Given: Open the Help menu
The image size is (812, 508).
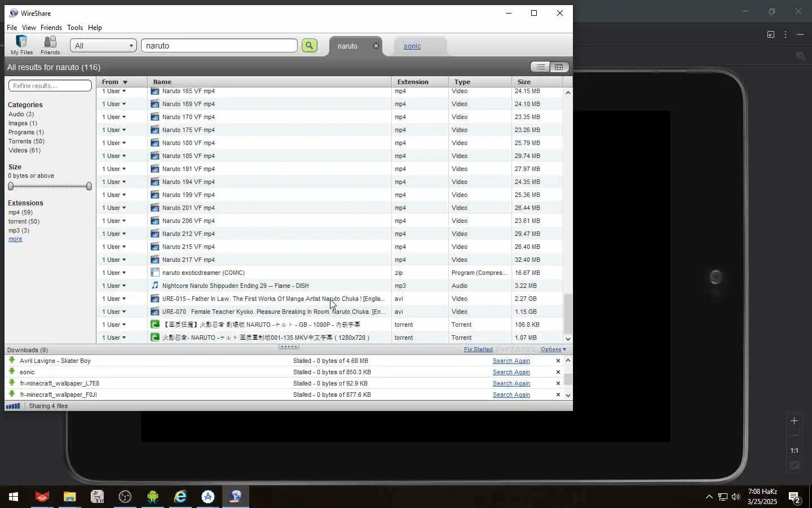Looking at the screenshot, I should click(95, 28).
